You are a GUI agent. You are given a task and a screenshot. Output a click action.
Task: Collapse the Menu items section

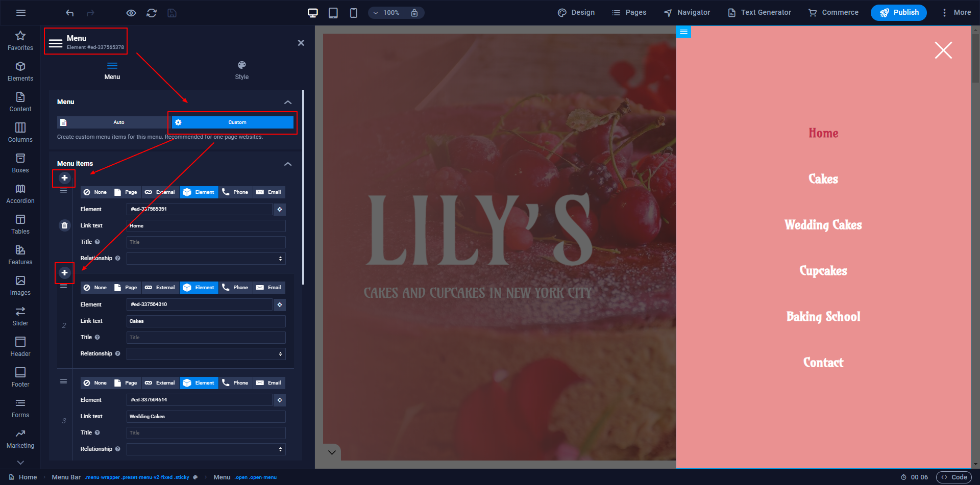[288, 164]
